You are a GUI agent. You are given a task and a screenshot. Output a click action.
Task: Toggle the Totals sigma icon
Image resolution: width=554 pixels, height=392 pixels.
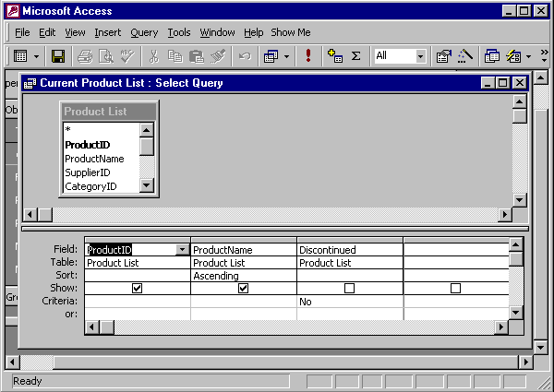pos(355,56)
